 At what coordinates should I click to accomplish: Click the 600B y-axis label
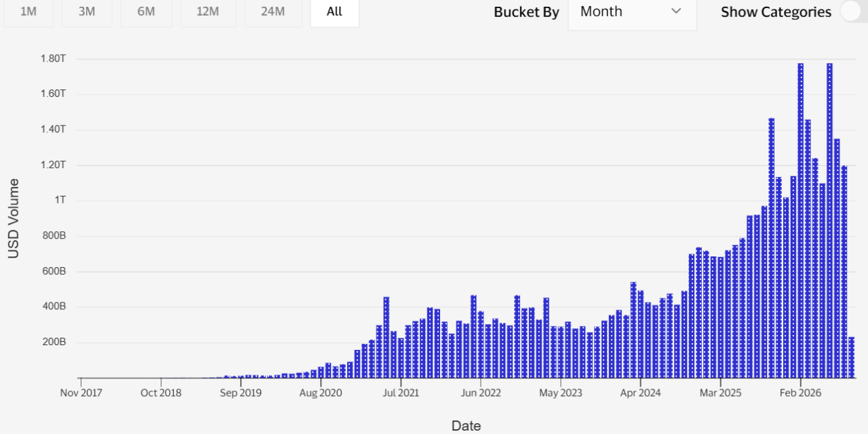point(53,271)
